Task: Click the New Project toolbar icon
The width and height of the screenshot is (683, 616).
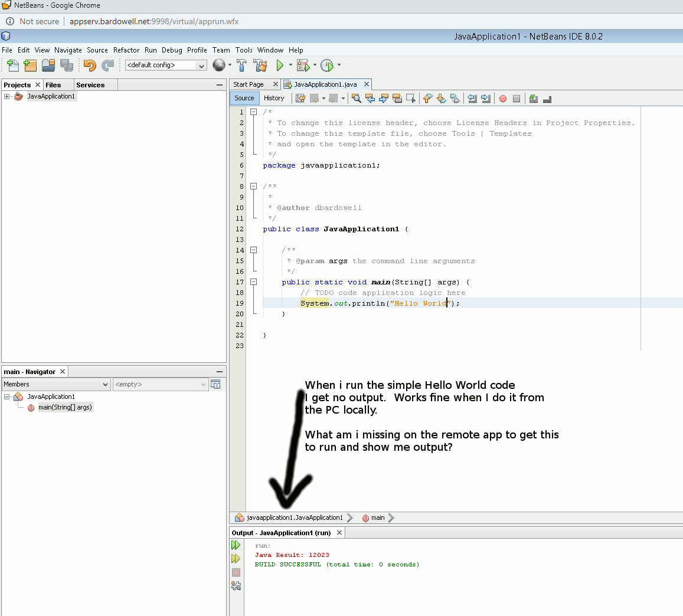Action: [x=30, y=65]
